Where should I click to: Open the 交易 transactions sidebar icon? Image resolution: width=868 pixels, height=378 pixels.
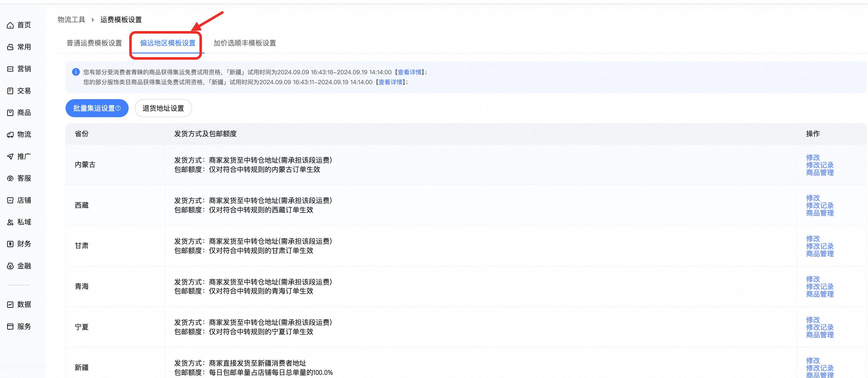coord(10,91)
